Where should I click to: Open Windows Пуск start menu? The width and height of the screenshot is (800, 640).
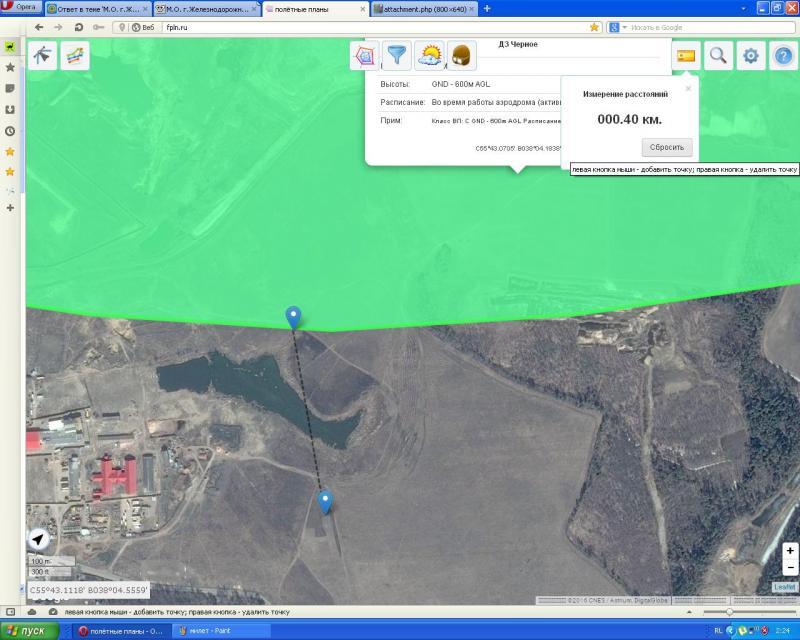point(28,631)
